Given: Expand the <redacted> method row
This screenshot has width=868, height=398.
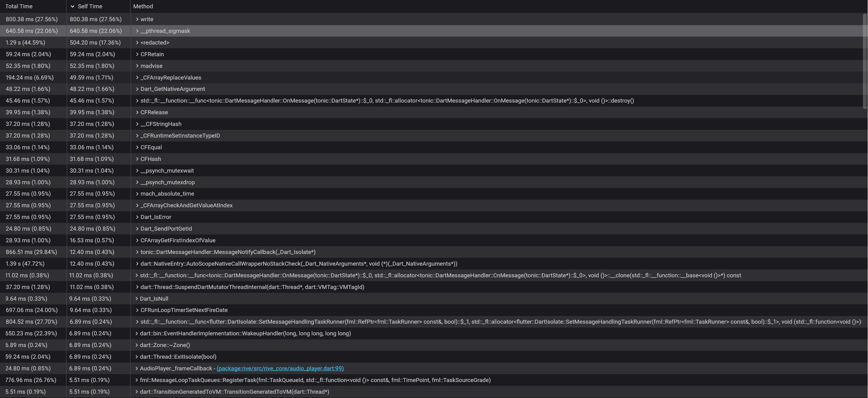Looking at the screenshot, I should 137,42.
